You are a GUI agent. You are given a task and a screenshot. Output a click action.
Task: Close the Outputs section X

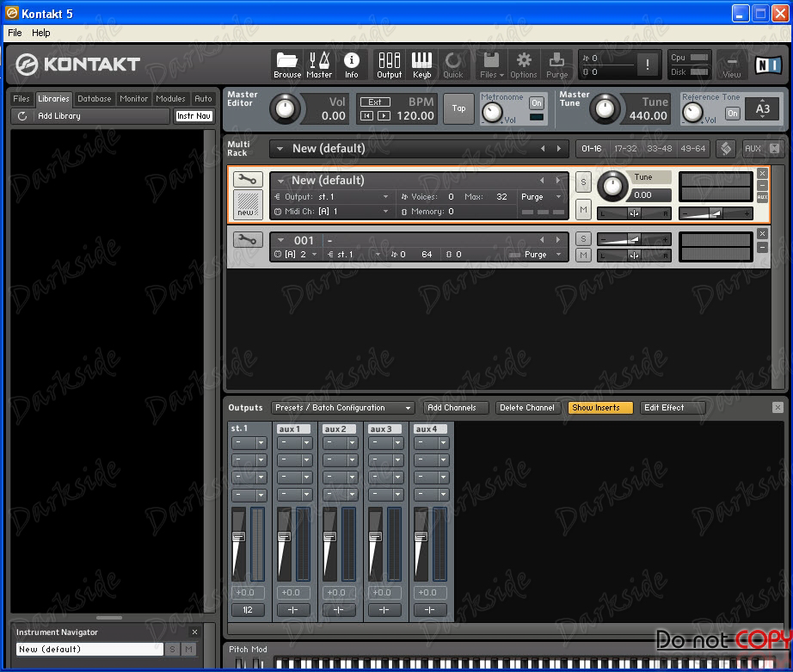[x=778, y=407]
